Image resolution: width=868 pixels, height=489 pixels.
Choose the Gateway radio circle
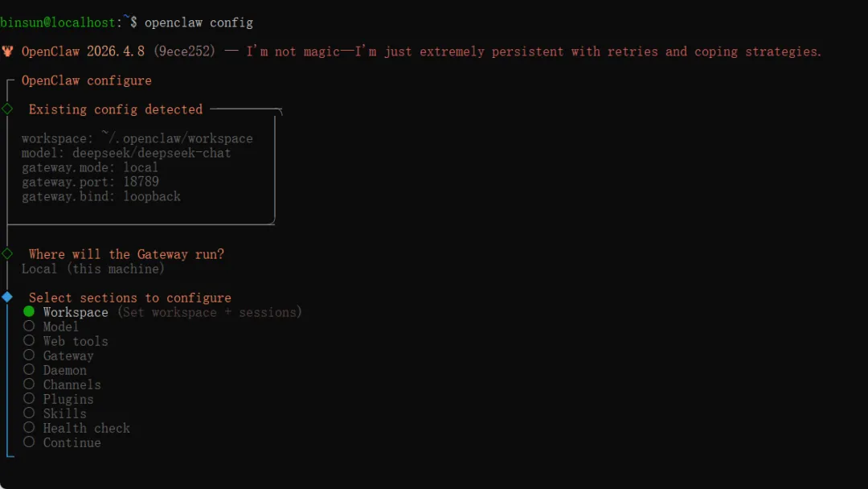coord(29,355)
